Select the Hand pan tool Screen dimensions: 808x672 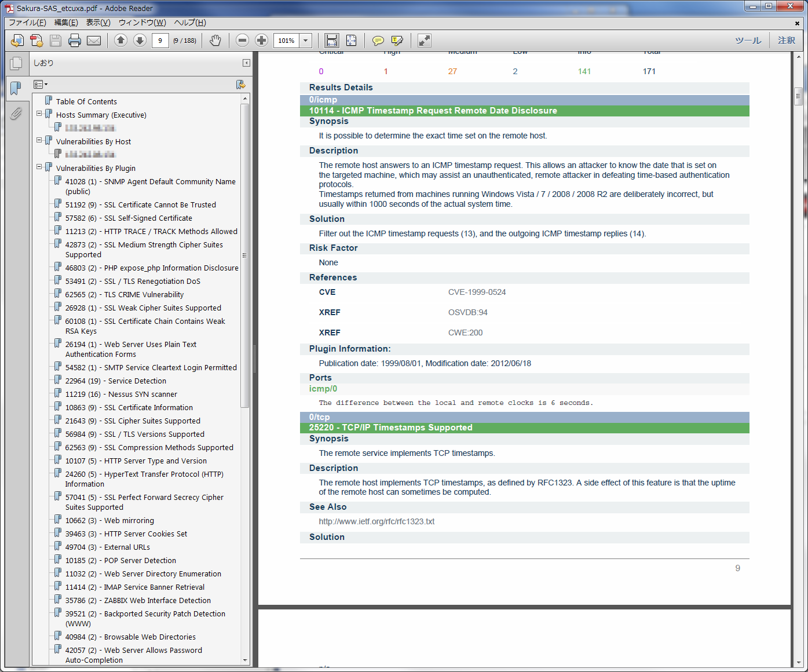[x=215, y=41]
